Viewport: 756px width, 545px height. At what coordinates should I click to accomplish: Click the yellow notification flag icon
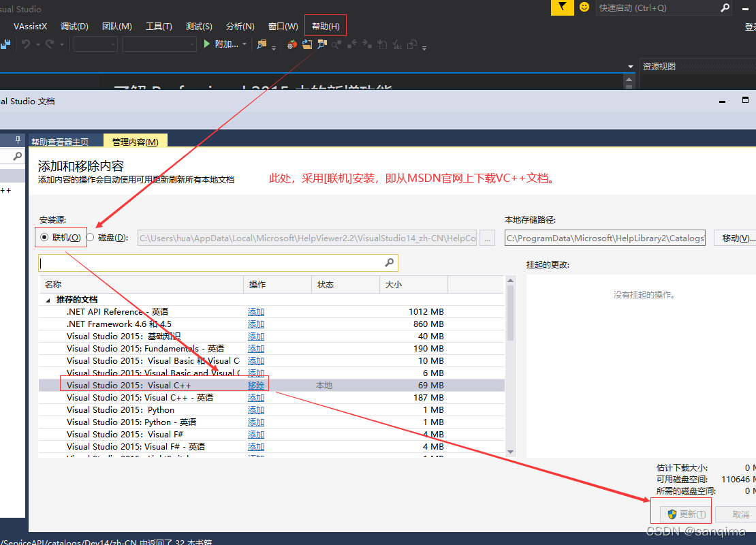562,7
